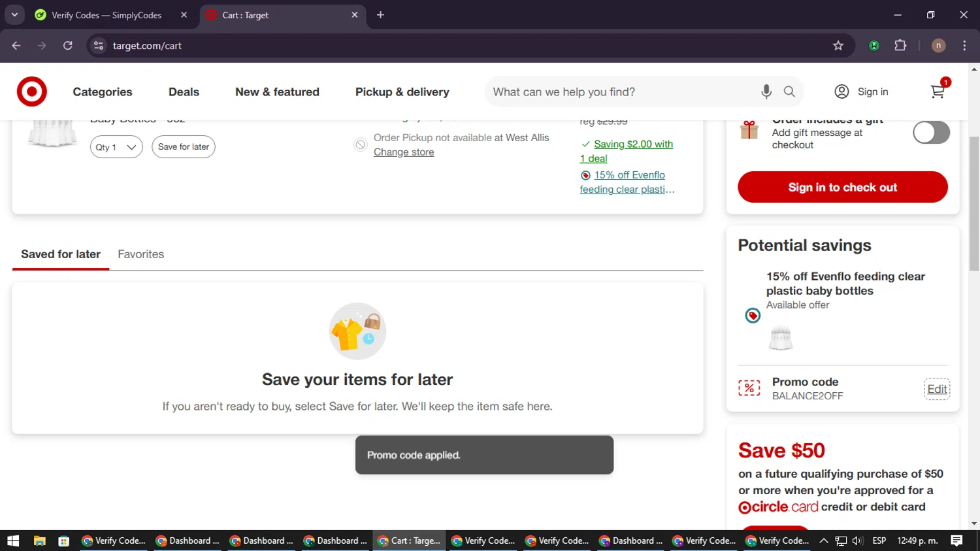
Task: Click the Change store link
Action: [x=404, y=152]
